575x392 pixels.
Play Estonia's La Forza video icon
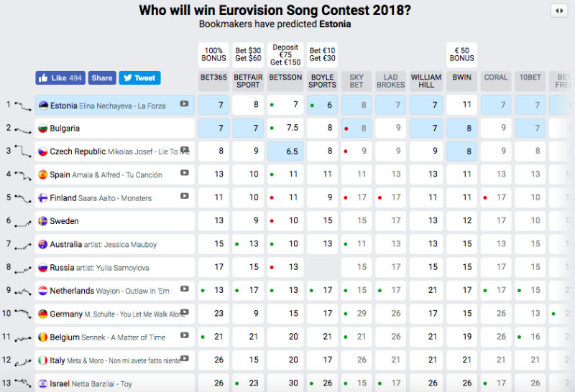pos(184,103)
